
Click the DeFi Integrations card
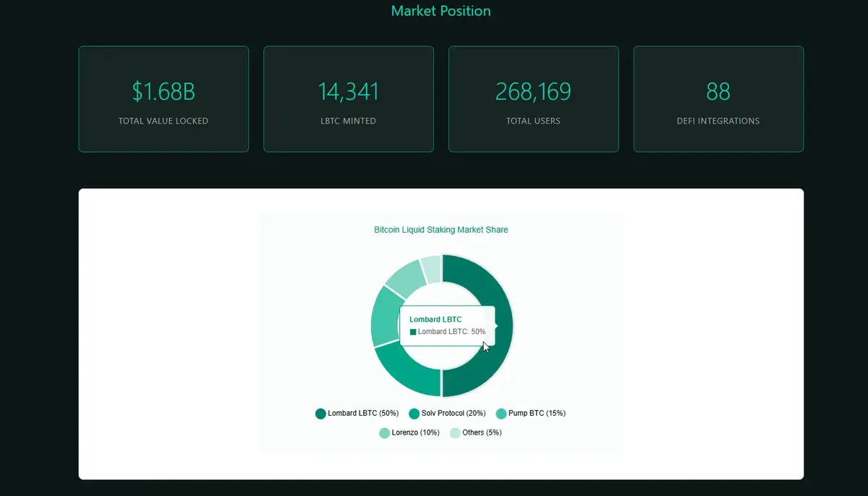pyautogui.click(x=719, y=99)
